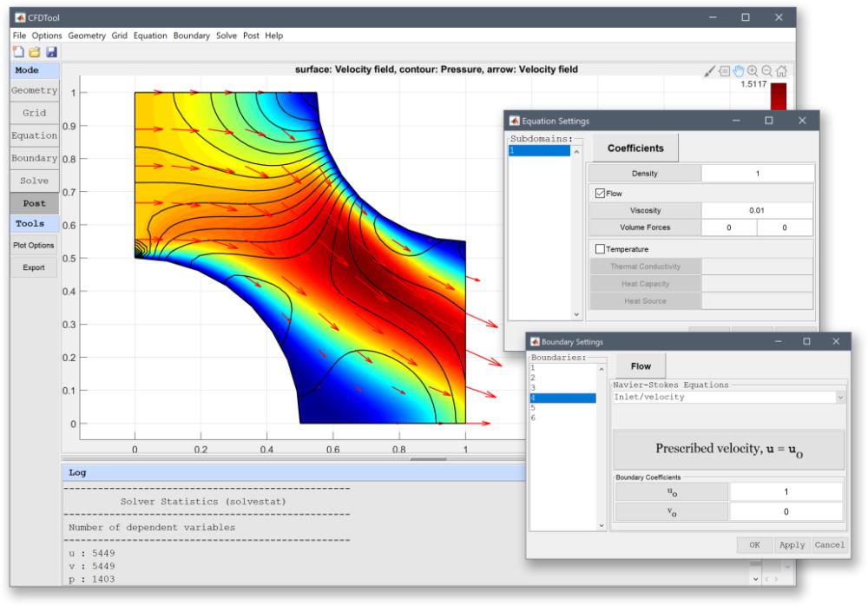Click Subdomains list scroll up arrow
The height and width of the screenshot is (606, 868).
tap(576, 151)
